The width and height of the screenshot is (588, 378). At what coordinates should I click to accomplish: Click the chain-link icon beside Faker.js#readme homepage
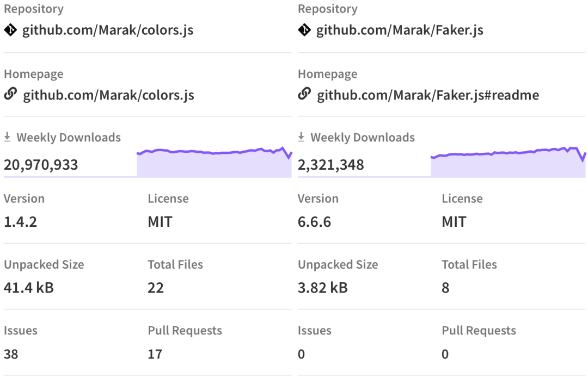pos(304,95)
